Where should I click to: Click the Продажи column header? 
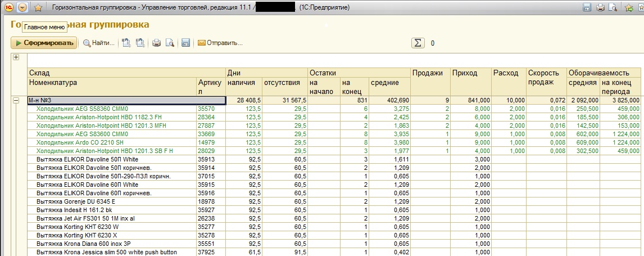430,82
